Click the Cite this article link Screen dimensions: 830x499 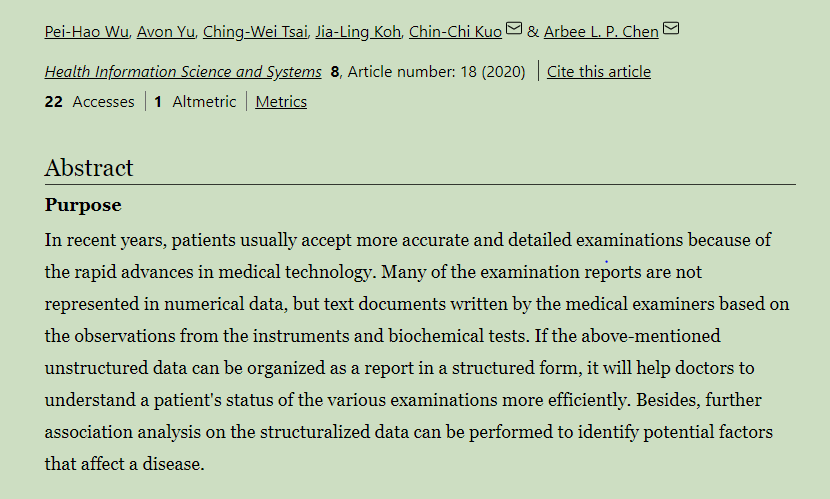point(599,71)
